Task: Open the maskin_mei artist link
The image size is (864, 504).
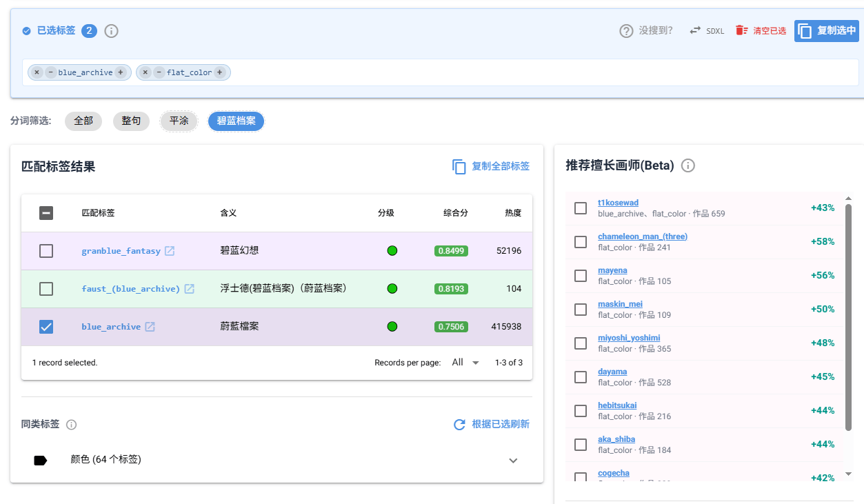Action: (x=620, y=304)
